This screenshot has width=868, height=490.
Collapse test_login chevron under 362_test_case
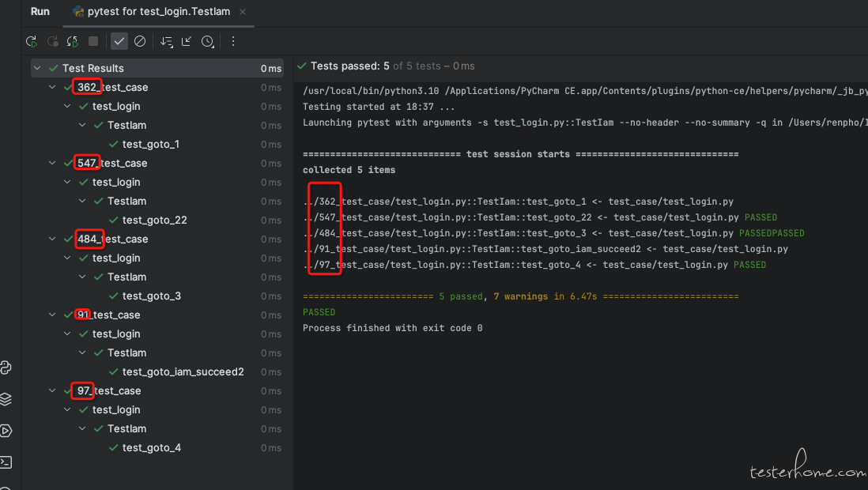pyautogui.click(x=67, y=106)
